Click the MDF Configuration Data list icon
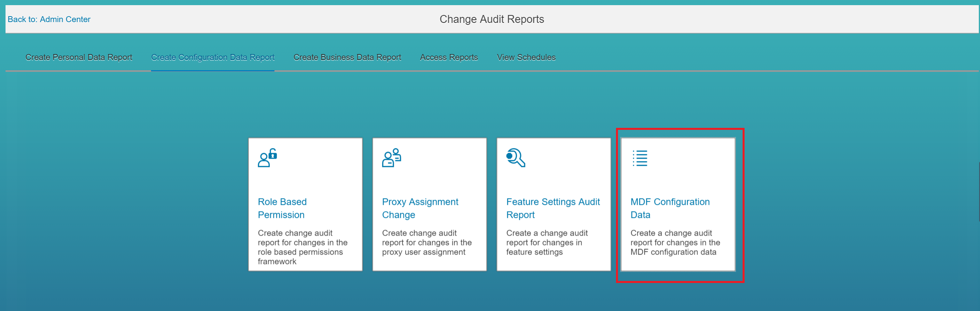Image resolution: width=980 pixels, height=311 pixels. 640,158
